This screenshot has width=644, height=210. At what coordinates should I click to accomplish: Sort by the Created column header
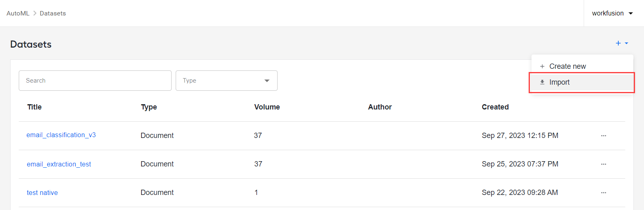click(495, 107)
